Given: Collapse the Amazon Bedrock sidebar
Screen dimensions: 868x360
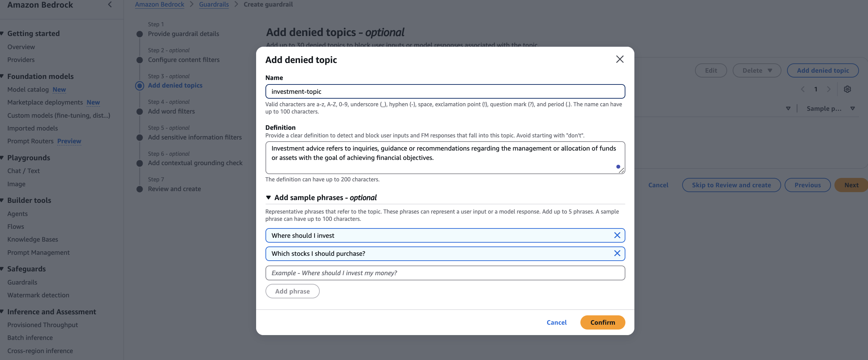Looking at the screenshot, I should (x=110, y=4).
